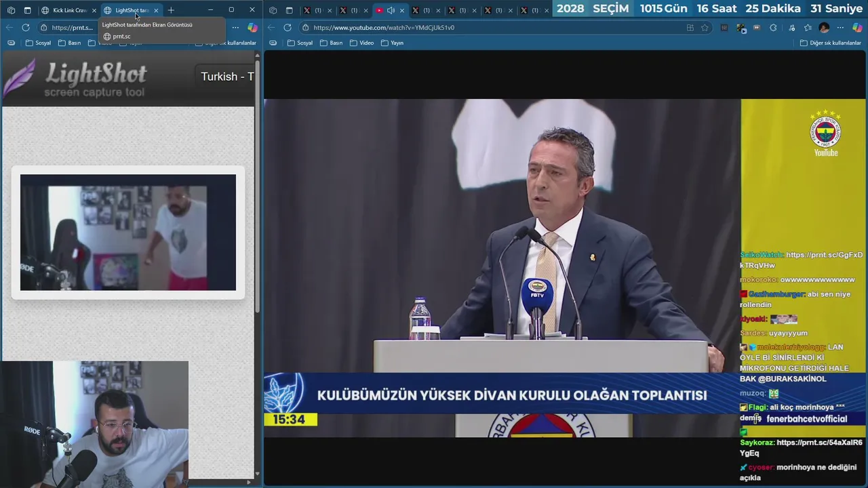This screenshot has width=868, height=488.
Task: Open settings menu in left browser
Action: pos(235,28)
